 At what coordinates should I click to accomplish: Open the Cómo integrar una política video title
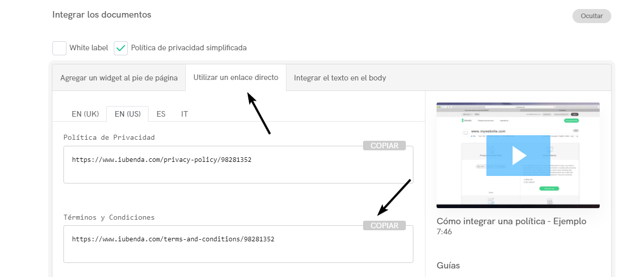511,221
